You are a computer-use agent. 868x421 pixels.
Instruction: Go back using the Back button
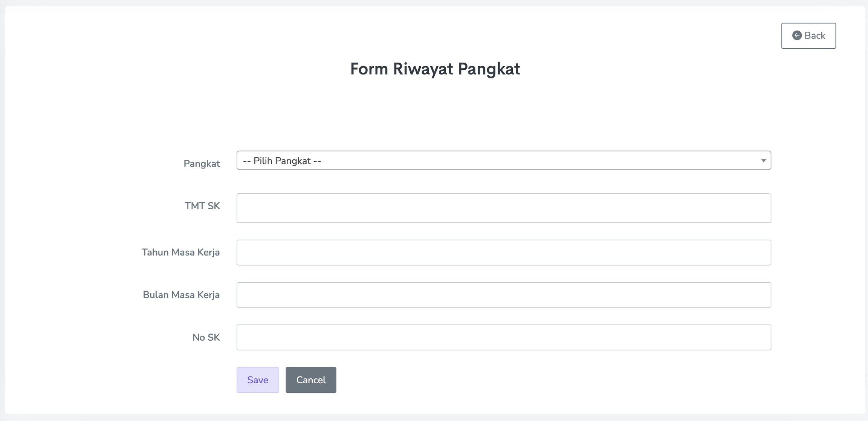coord(808,36)
